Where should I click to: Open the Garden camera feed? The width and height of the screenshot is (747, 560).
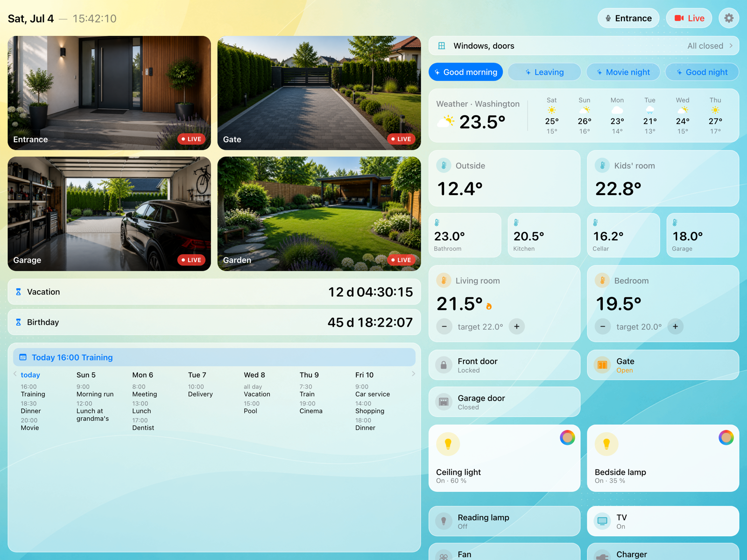[x=319, y=214]
